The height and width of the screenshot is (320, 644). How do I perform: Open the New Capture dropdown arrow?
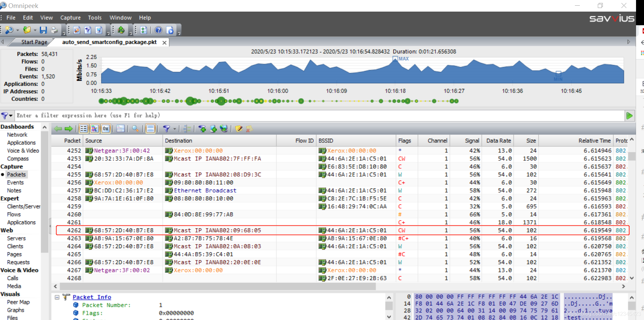(17, 30)
